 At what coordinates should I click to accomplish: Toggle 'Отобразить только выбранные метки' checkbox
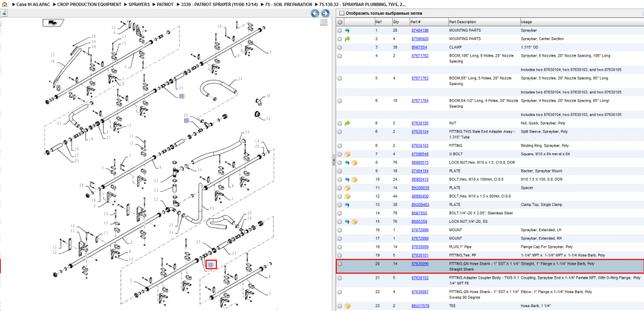(342, 13)
